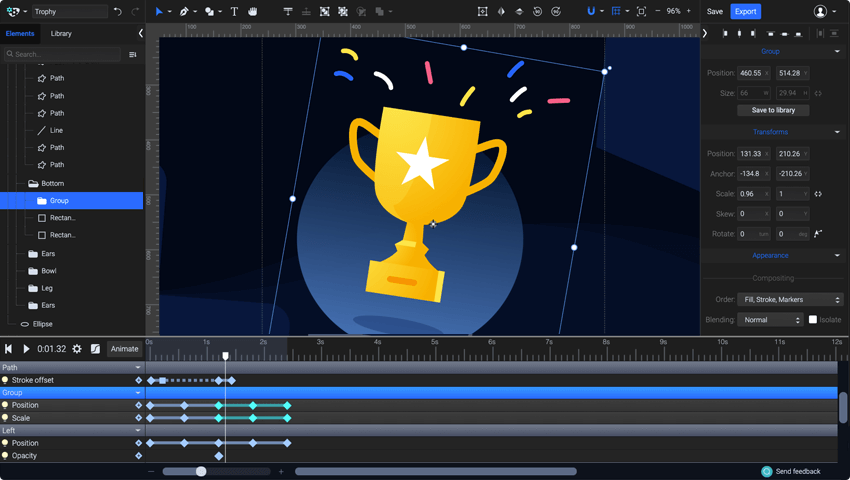Toggle the snapping magnet icon
This screenshot has width=850, height=480.
point(591,11)
